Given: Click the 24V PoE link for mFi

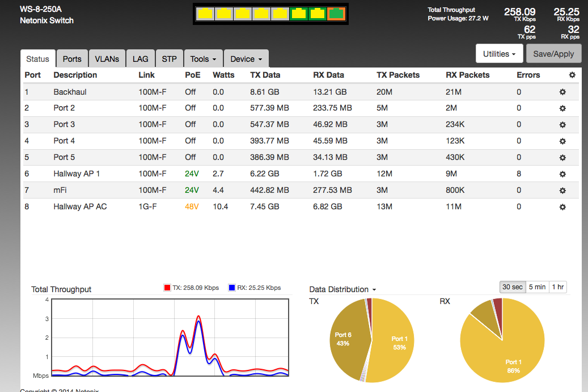Looking at the screenshot, I should 192,191.
